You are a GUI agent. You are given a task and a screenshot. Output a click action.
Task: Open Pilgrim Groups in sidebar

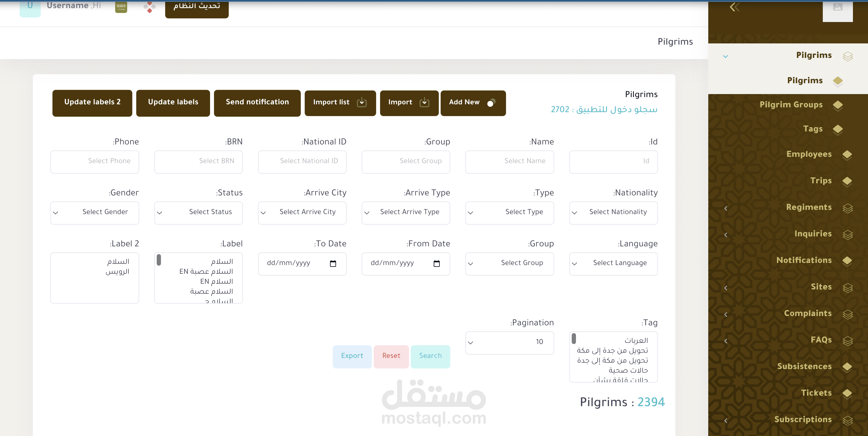pos(791,105)
